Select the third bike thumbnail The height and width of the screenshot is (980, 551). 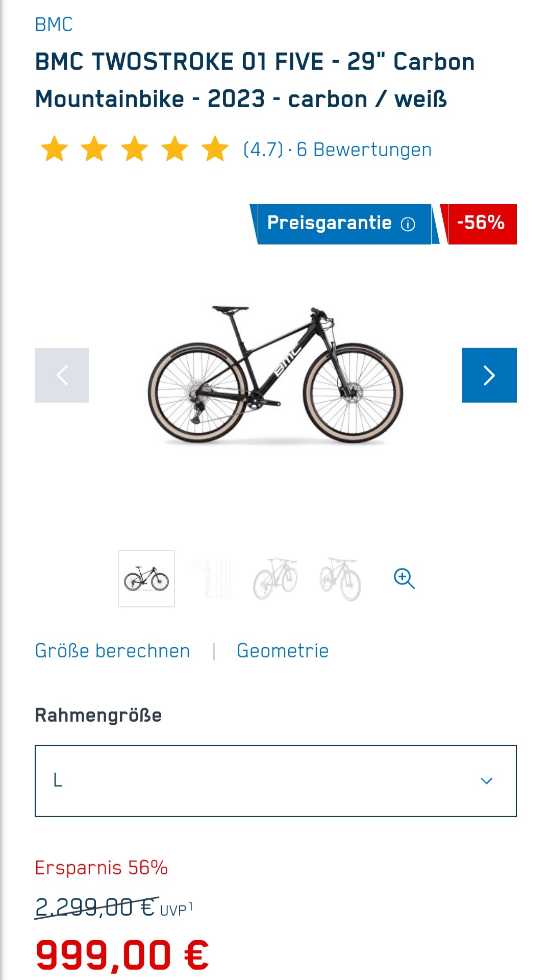[x=275, y=579]
